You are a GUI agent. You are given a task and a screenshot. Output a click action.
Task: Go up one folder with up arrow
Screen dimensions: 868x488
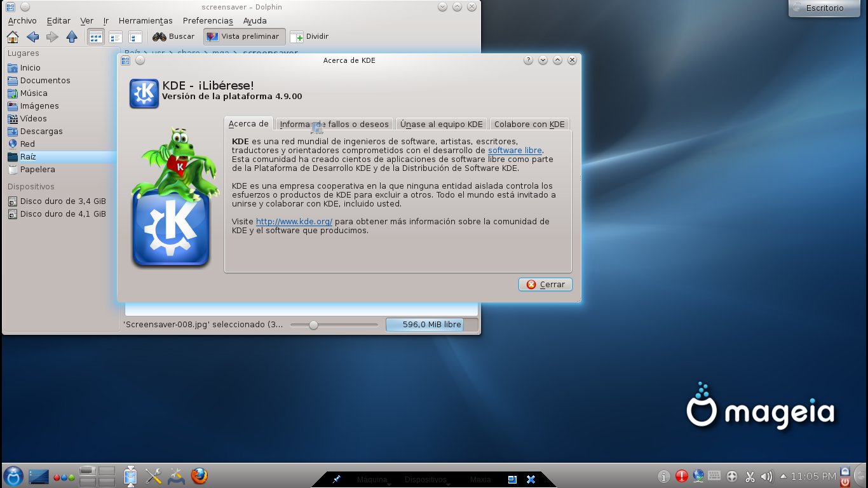[72, 37]
